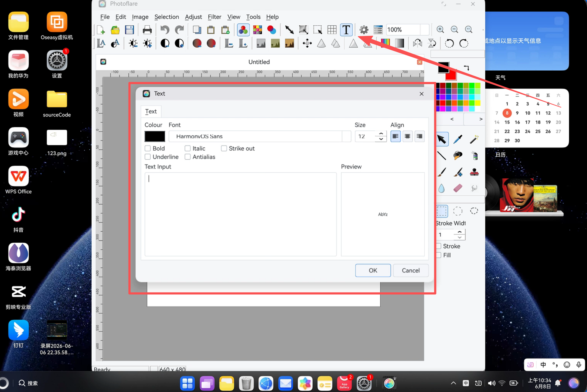587x392 pixels.
Task: Enable the Fill checkbox in tool panel
Action: [439, 255]
